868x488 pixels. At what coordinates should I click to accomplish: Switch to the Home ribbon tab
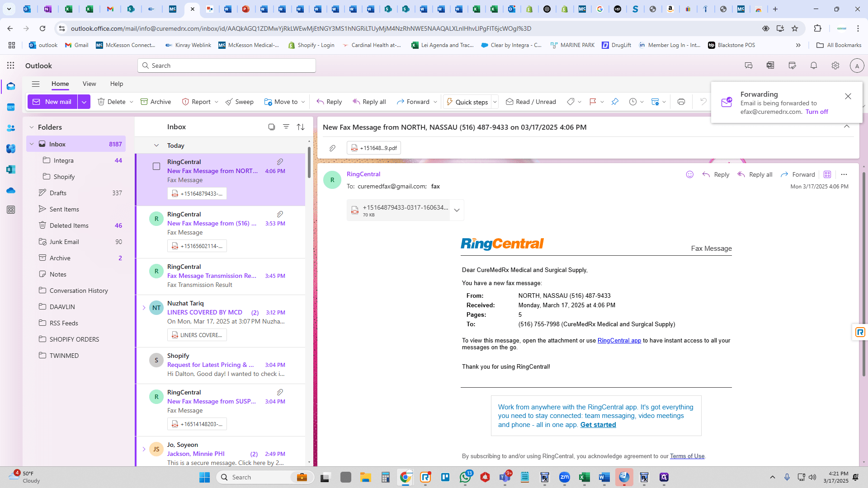point(60,84)
